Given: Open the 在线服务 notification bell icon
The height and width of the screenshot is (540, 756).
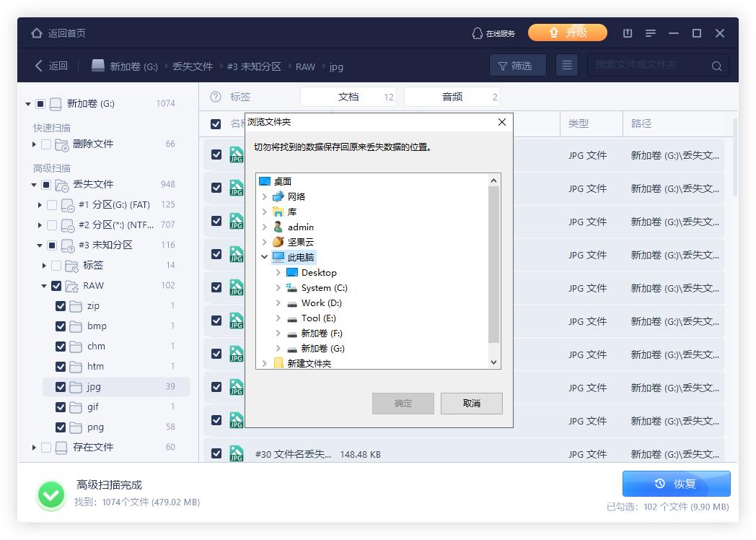Looking at the screenshot, I should pos(477,32).
